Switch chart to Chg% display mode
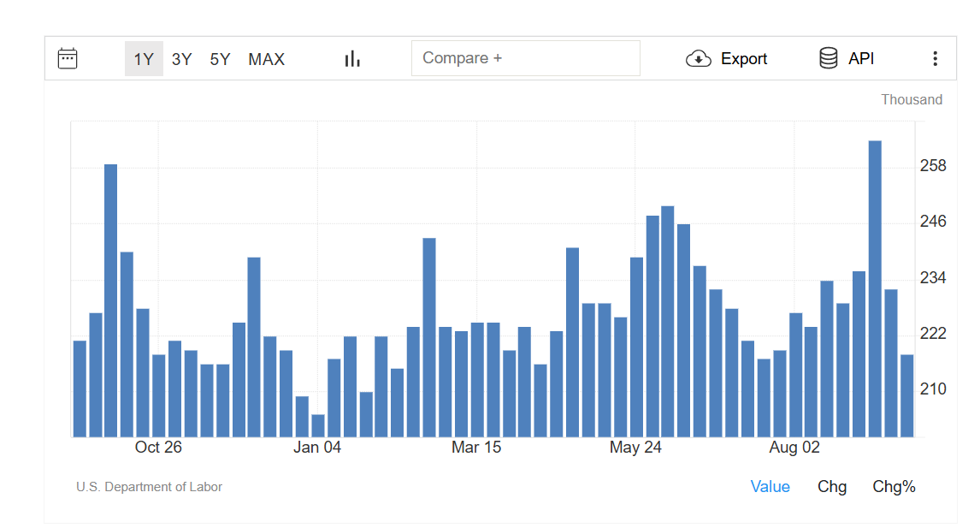 click(894, 486)
